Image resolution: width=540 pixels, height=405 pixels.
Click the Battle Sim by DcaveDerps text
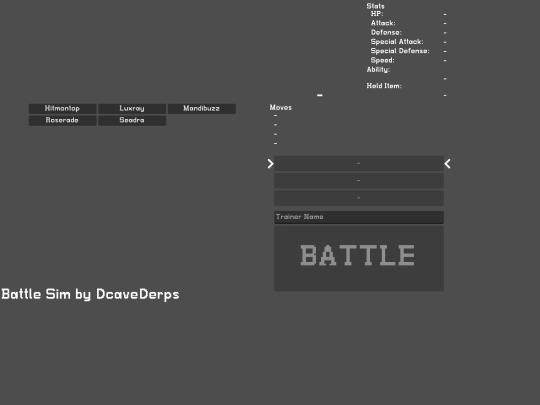coord(90,294)
